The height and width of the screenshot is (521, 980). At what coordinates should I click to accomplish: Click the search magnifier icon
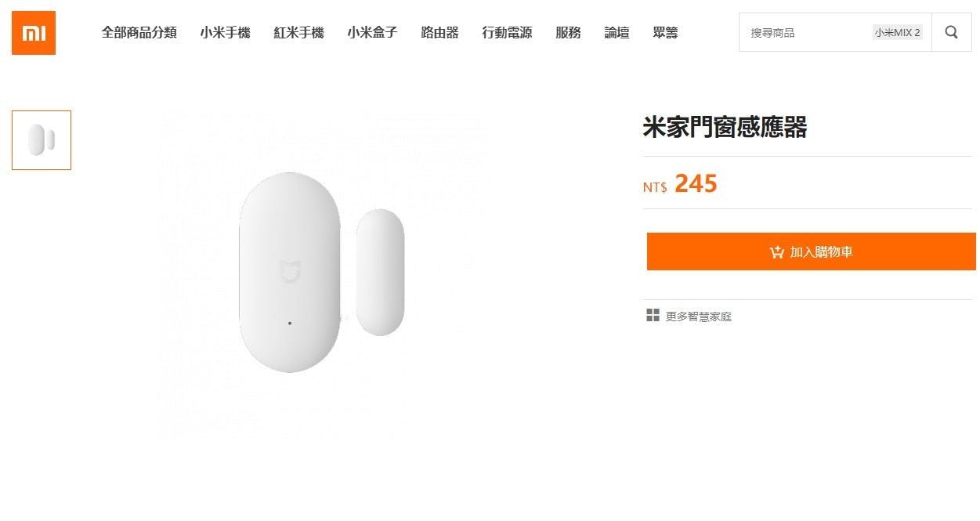[951, 33]
